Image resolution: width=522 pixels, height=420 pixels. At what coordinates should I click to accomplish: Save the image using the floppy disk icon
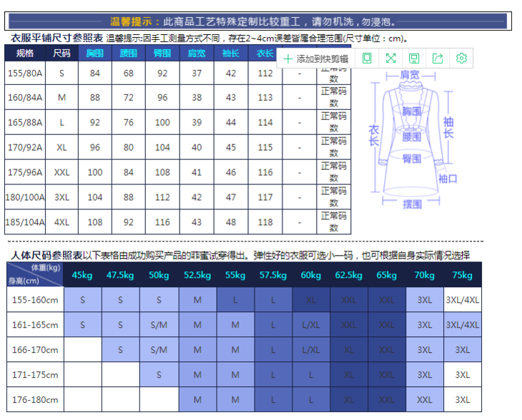point(414,59)
